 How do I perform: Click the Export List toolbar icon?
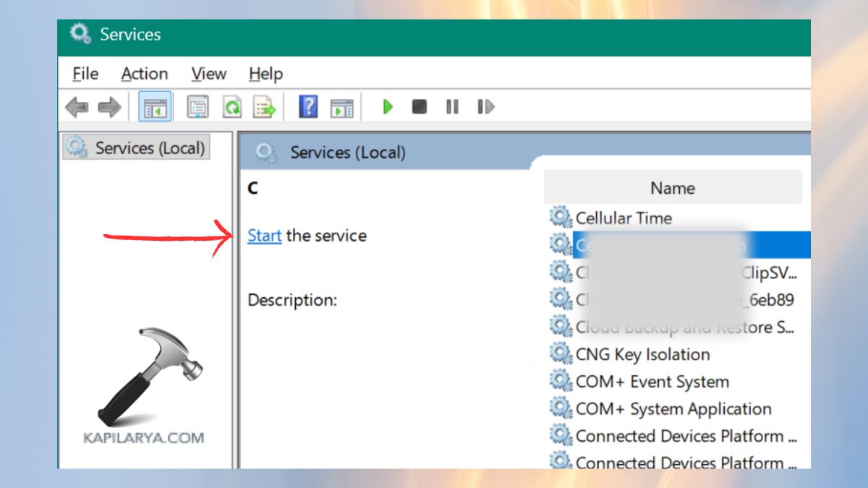pos(265,108)
